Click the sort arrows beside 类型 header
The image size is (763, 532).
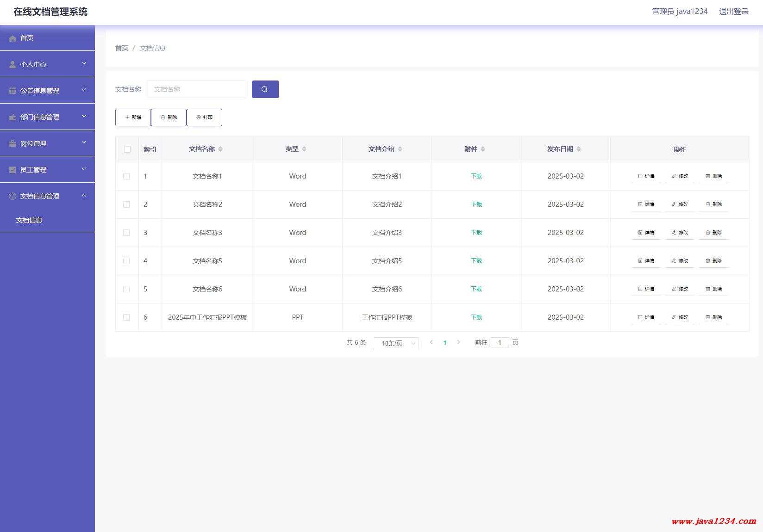click(x=304, y=149)
